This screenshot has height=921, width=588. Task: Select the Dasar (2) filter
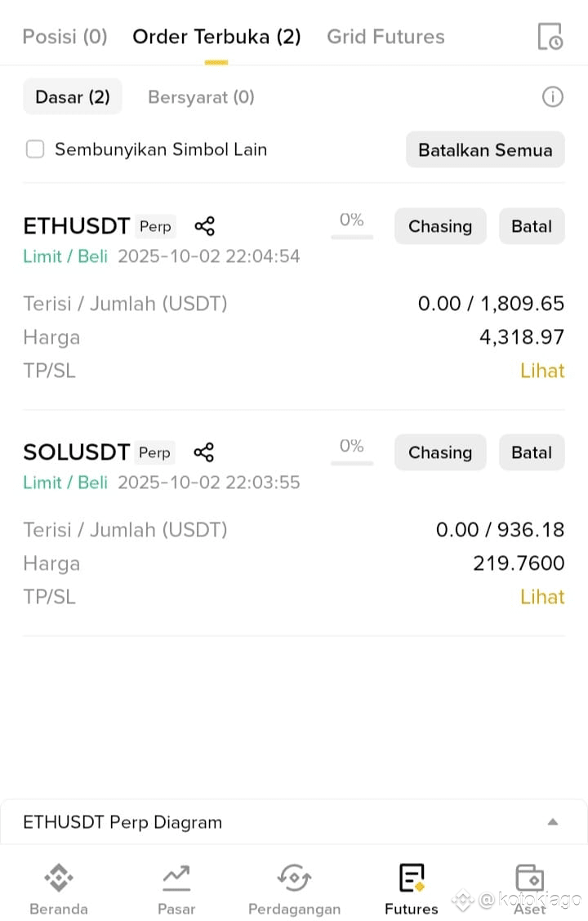click(72, 97)
